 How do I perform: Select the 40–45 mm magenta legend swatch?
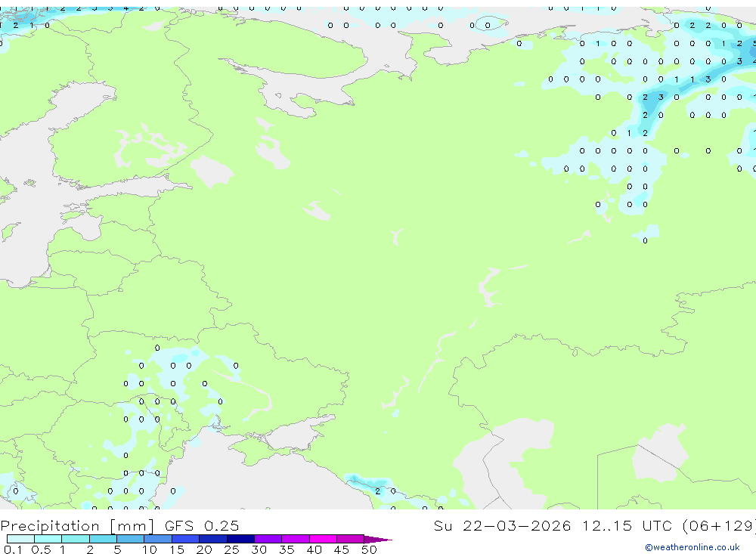323,539
